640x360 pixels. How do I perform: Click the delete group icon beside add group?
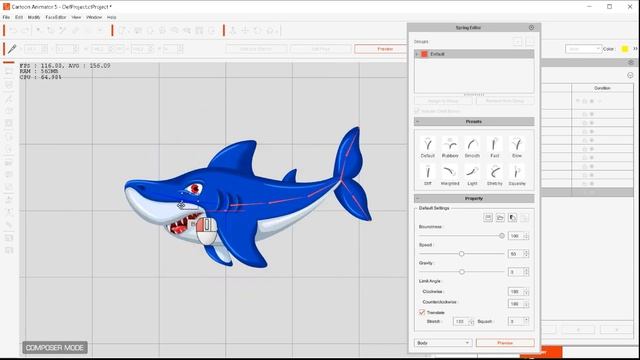tap(529, 42)
